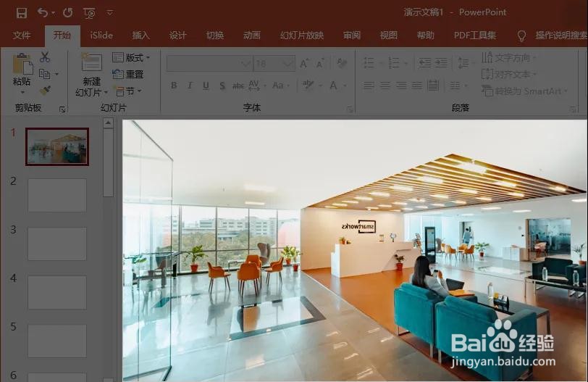Click the Distributed alignment icon

(433, 86)
